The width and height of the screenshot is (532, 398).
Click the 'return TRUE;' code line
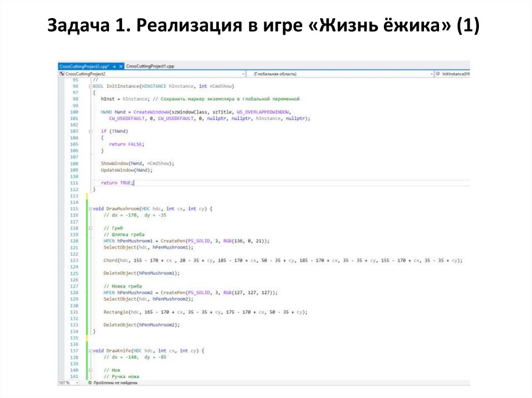coord(117,183)
